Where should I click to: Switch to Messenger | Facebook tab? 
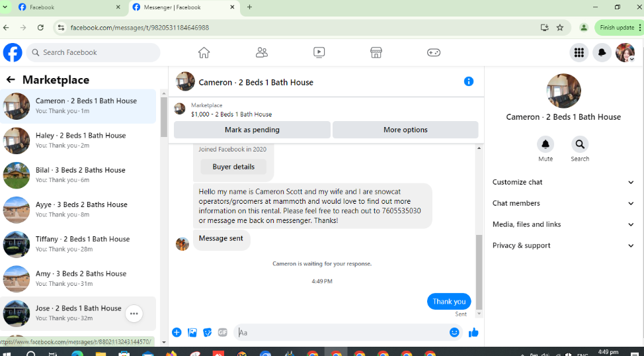coord(184,7)
